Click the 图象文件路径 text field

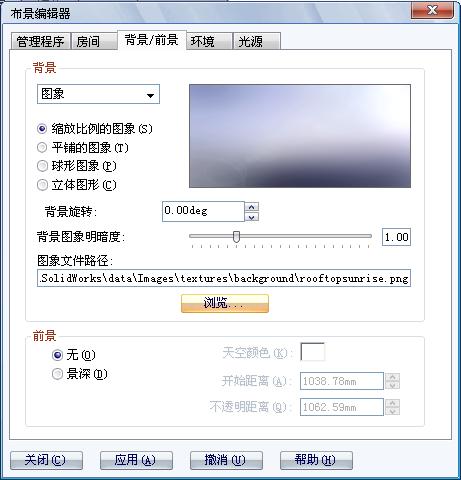224,278
